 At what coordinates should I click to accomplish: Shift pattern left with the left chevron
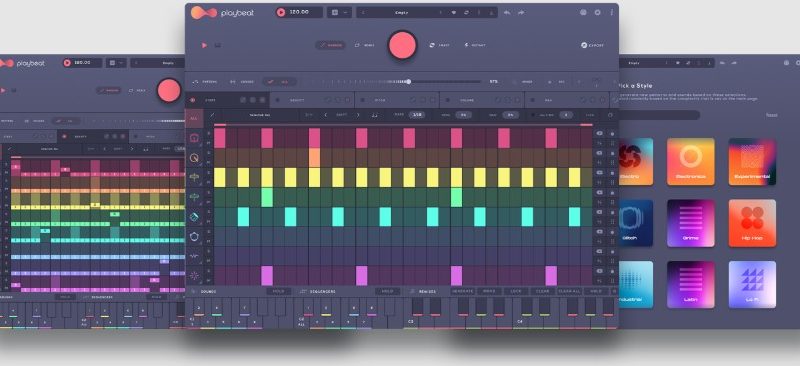pos(326,115)
